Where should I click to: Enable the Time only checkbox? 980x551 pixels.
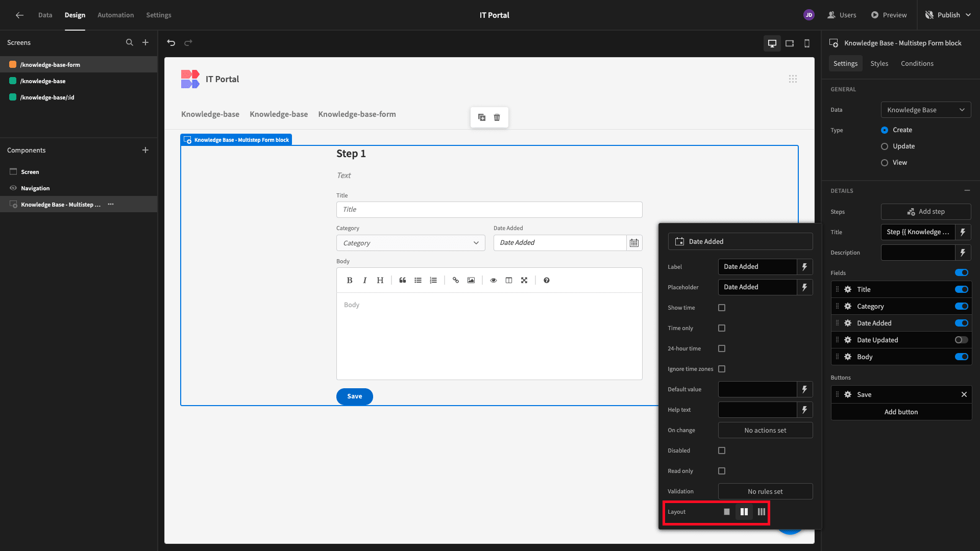point(722,328)
